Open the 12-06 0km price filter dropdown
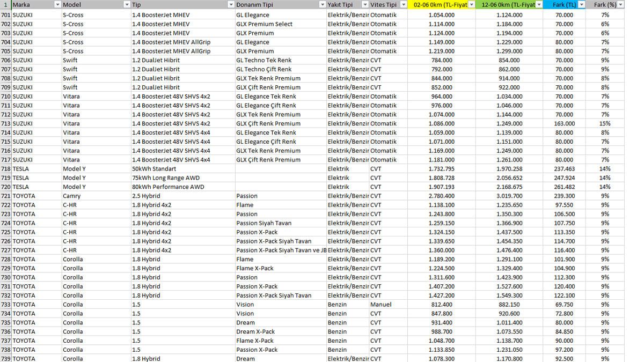Viewport: 644px width, 362px height. coord(540,5)
